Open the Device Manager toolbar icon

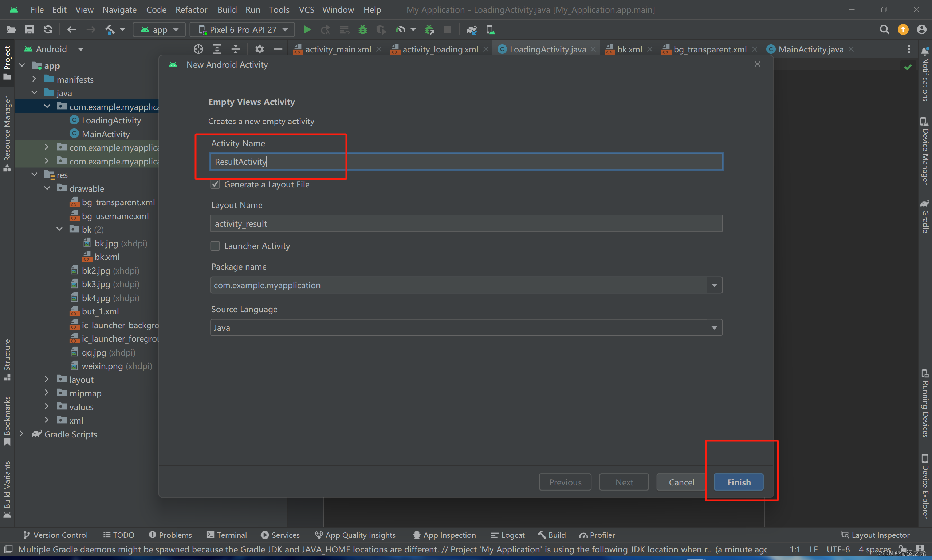tap(490, 29)
